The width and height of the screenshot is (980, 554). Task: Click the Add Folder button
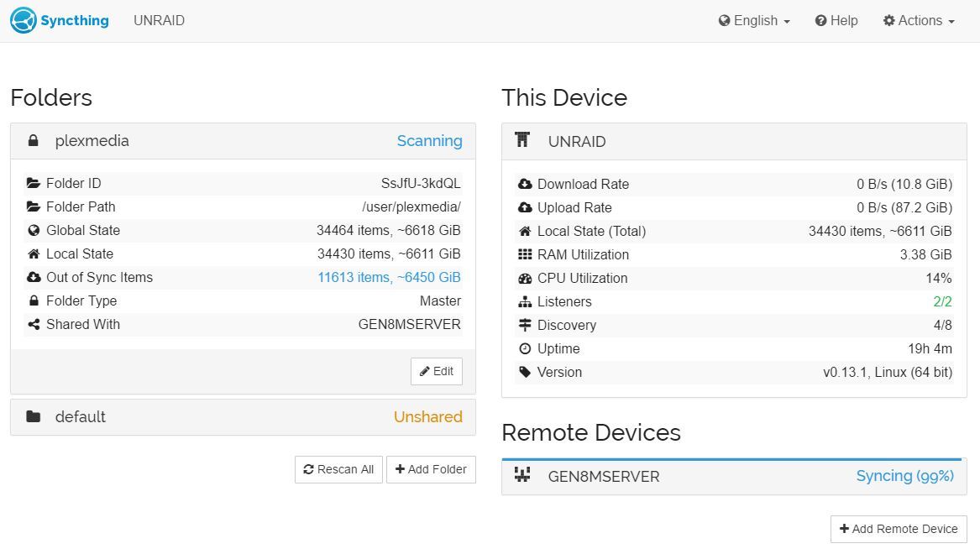tap(432, 469)
